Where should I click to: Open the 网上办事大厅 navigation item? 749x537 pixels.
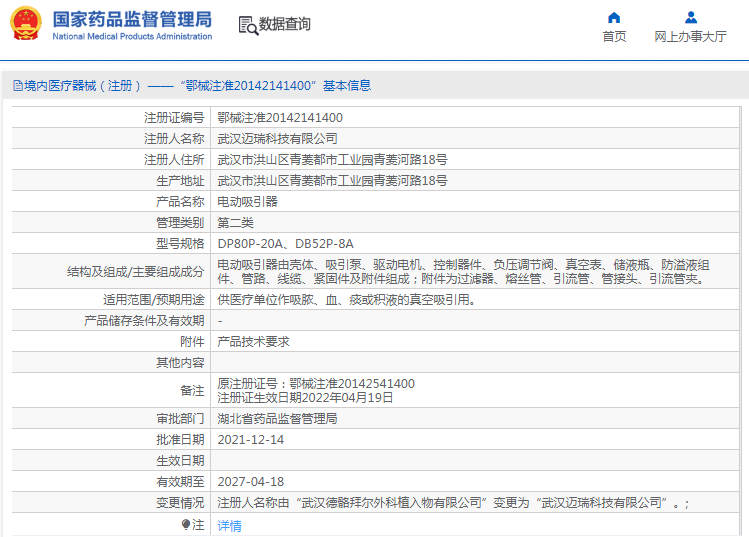point(690,36)
